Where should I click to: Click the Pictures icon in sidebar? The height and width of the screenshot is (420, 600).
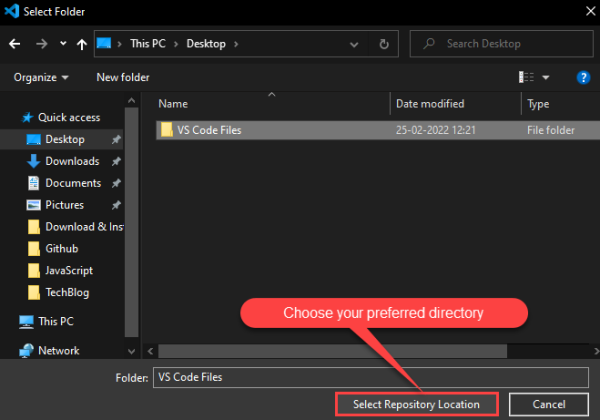(x=33, y=205)
